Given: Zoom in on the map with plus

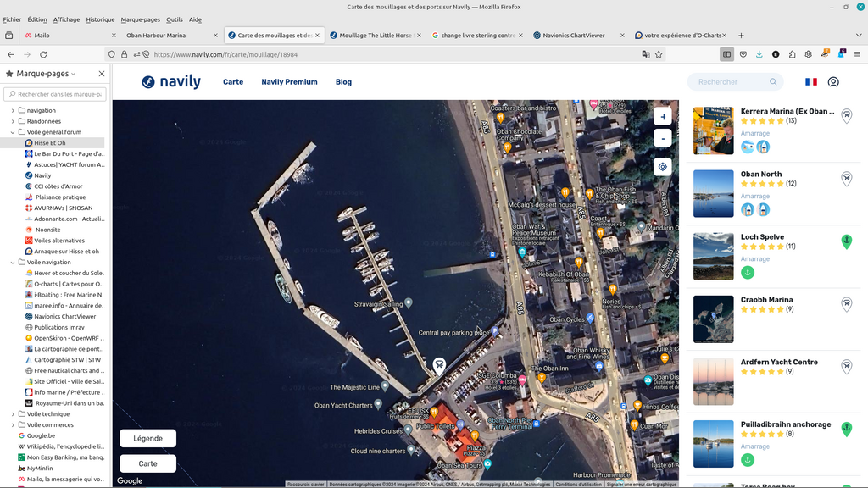Looking at the screenshot, I should point(663,117).
